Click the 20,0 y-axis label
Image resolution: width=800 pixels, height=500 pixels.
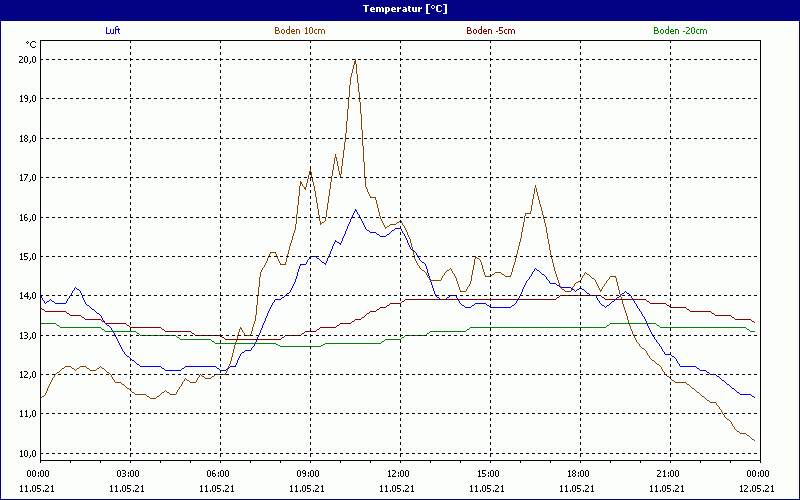coord(25,59)
